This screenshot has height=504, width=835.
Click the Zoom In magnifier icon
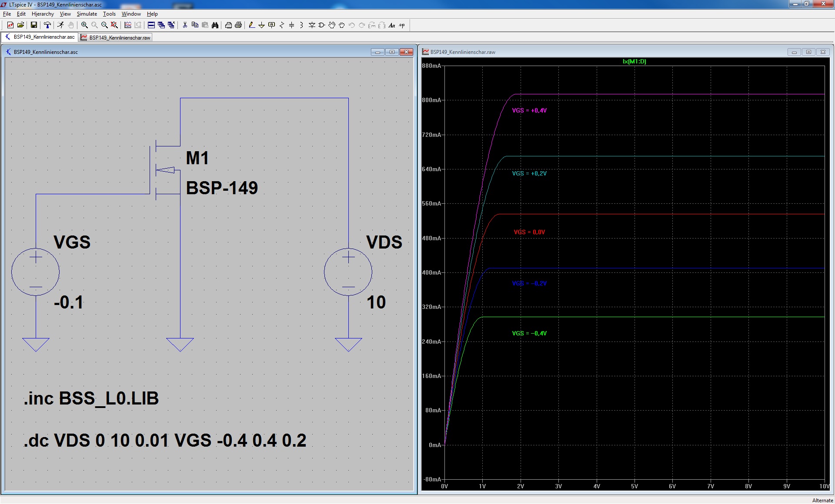coord(84,25)
